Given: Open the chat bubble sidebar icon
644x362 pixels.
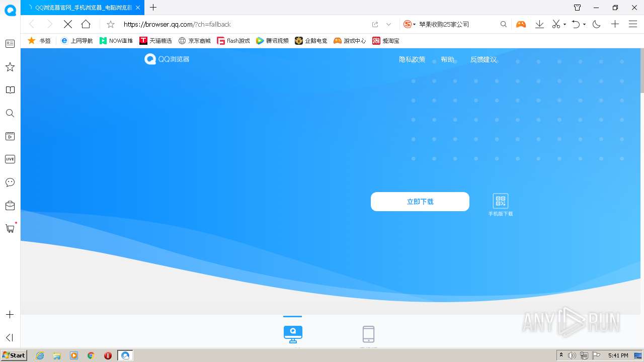Looking at the screenshot, I should (x=10, y=183).
